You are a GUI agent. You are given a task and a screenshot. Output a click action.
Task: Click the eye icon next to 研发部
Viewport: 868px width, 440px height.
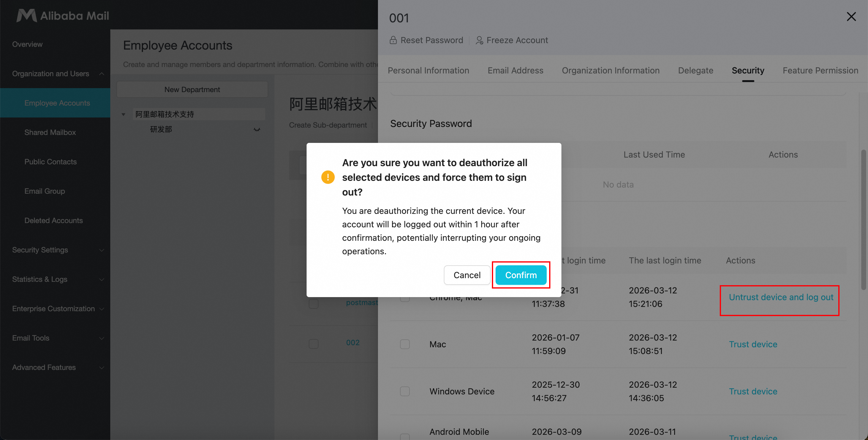coord(257,129)
